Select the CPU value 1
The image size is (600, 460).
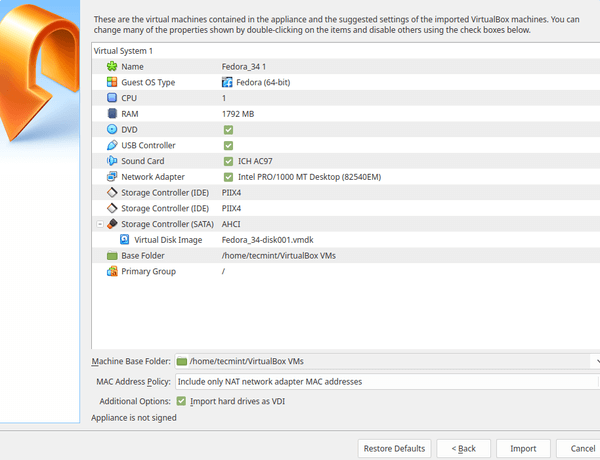[224, 98]
